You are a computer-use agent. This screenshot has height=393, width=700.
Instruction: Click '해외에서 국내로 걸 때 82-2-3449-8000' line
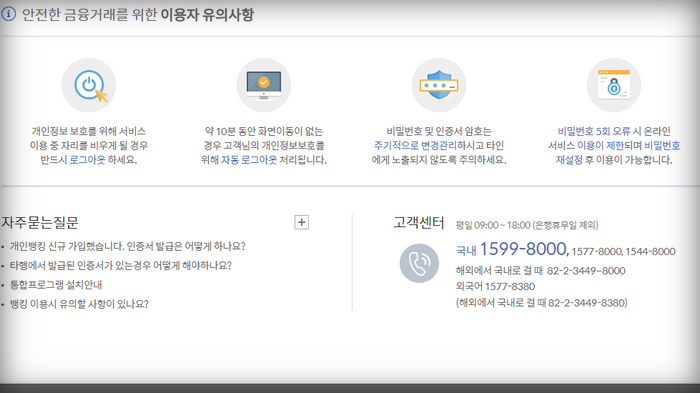[x=541, y=271]
